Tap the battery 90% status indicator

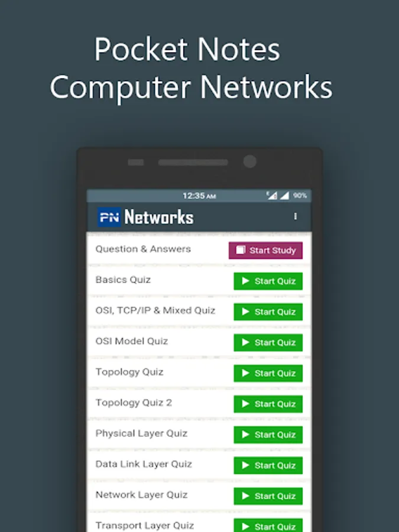click(300, 196)
